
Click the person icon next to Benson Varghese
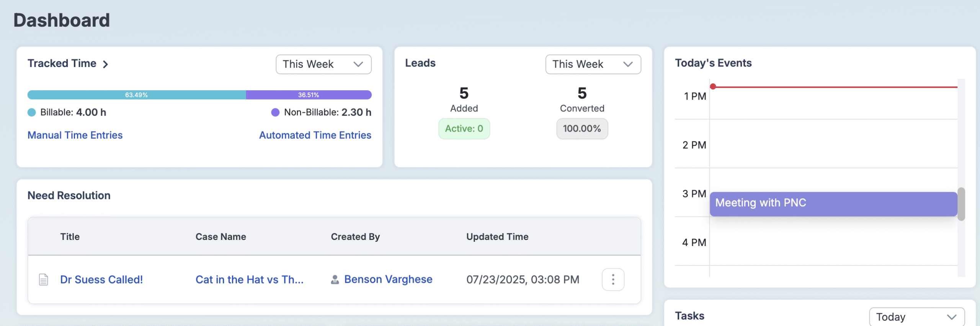pyautogui.click(x=335, y=280)
